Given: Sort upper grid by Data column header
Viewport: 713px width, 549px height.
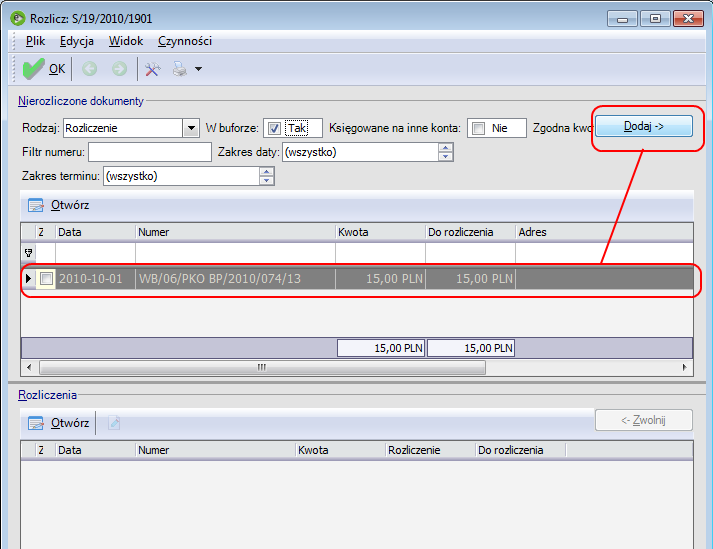Looking at the screenshot, I should 95,232.
